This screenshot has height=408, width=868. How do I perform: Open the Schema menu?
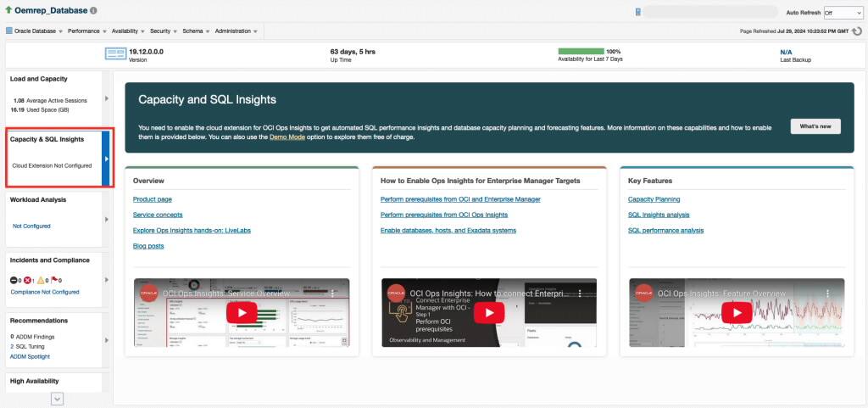point(196,31)
